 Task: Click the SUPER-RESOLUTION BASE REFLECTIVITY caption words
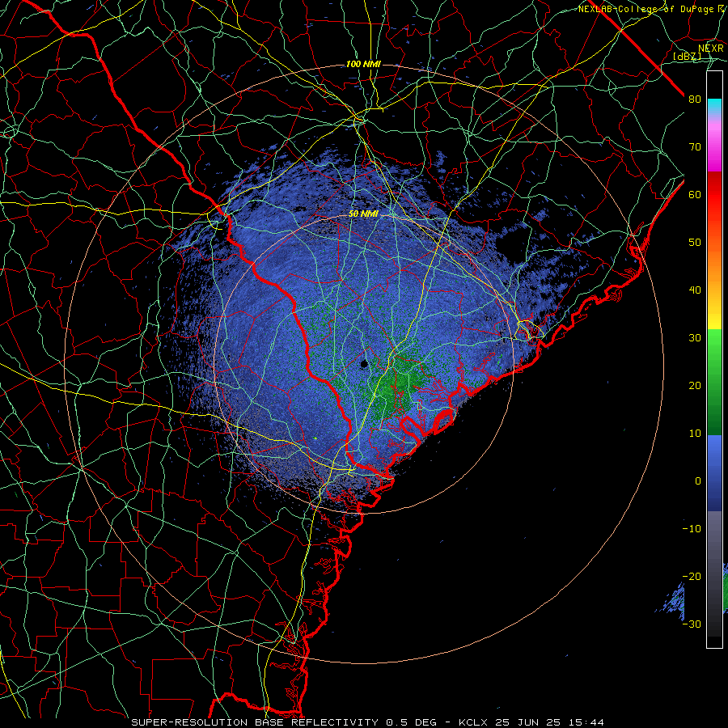[255, 722]
